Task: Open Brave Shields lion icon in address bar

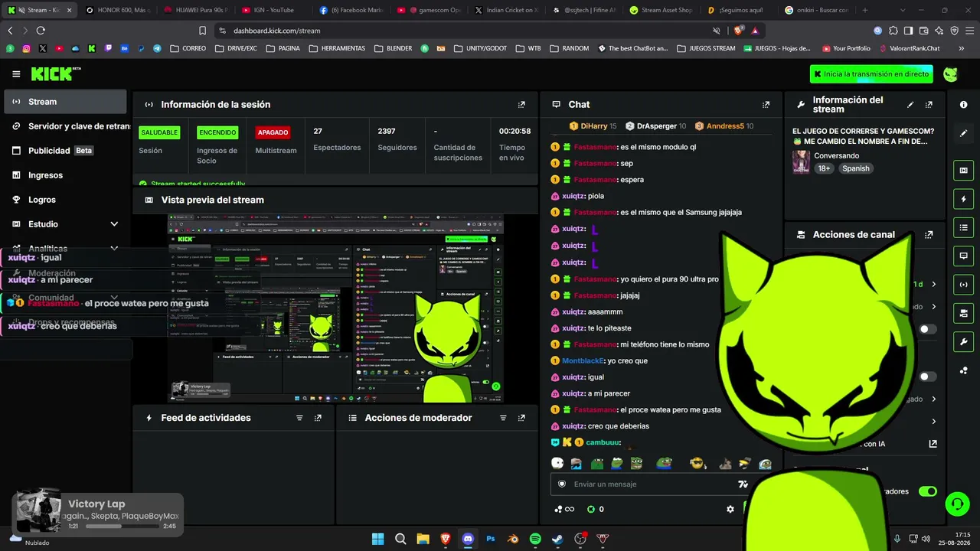Action: point(738,31)
